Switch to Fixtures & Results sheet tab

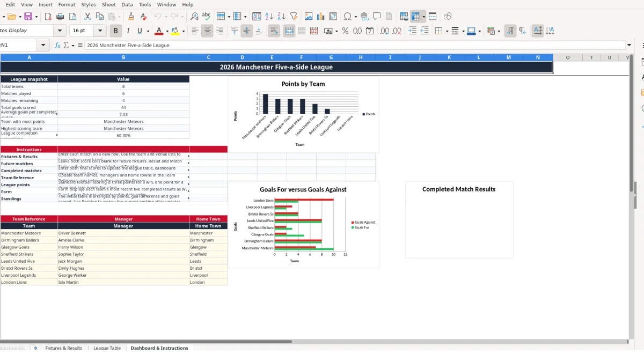point(63,348)
